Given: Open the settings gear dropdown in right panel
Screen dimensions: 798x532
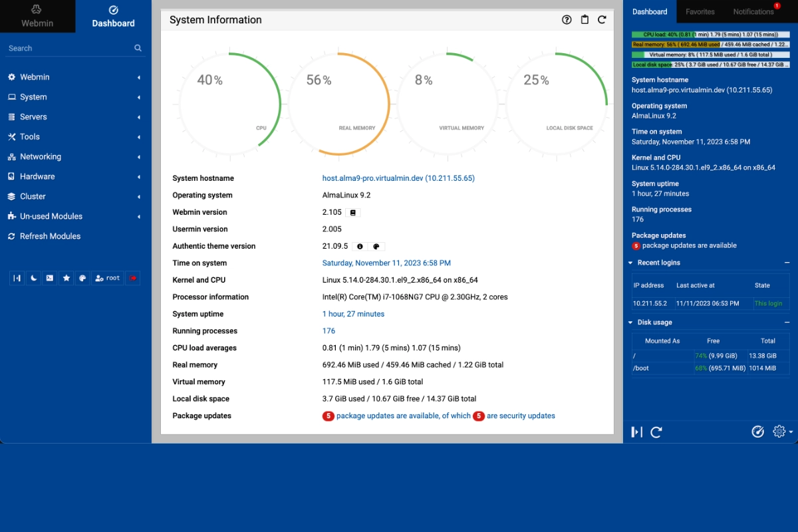Looking at the screenshot, I should tap(779, 432).
